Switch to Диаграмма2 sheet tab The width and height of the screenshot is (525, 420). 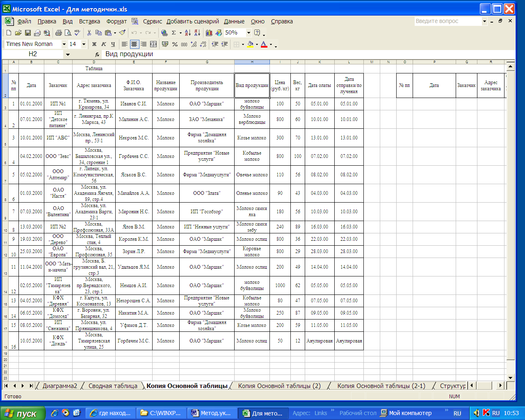(60, 386)
